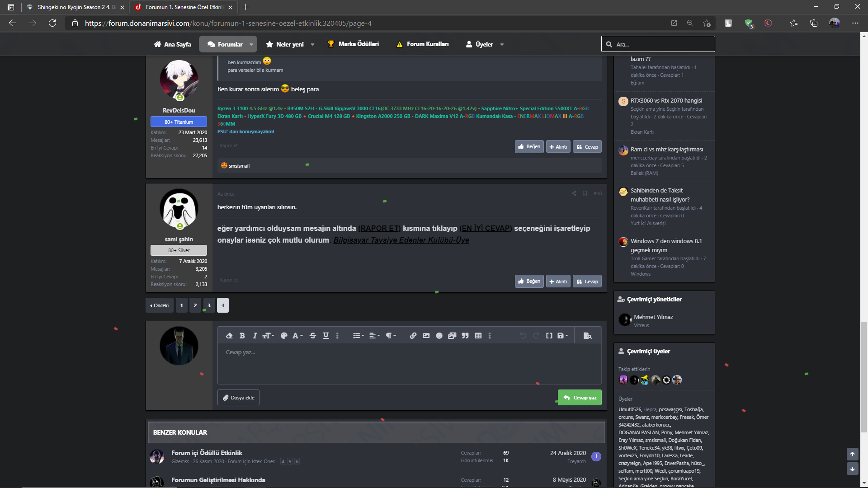868x488 pixels.
Task: Click the redo icon in editor
Action: pyautogui.click(x=536, y=336)
